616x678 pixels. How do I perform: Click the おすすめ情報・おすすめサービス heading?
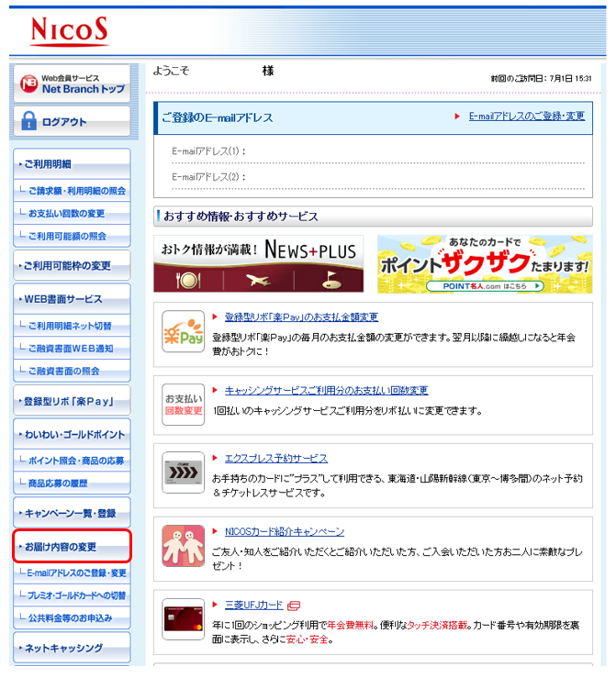click(241, 217)
